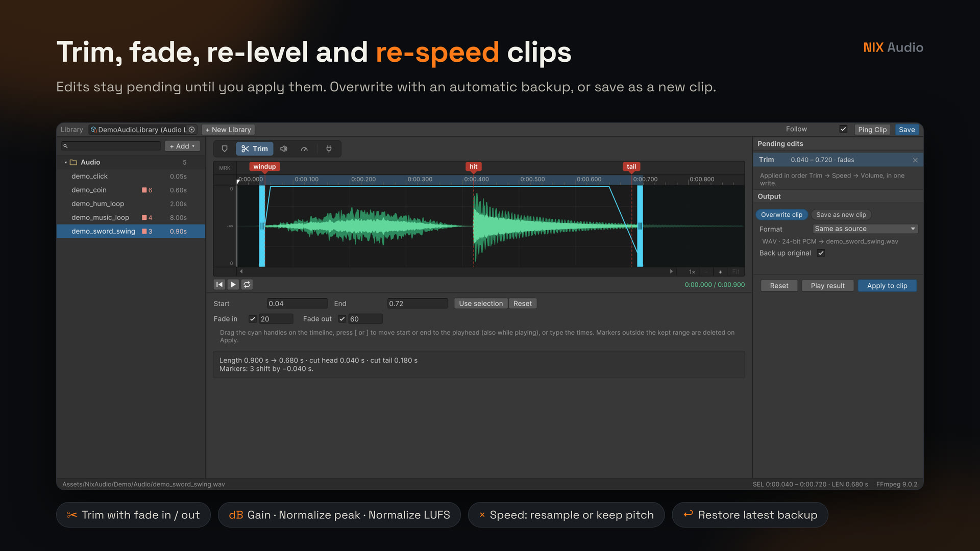The image size is (980, 551).
Task: Reset pending edits in Output panel
Action: pos(779,286)
